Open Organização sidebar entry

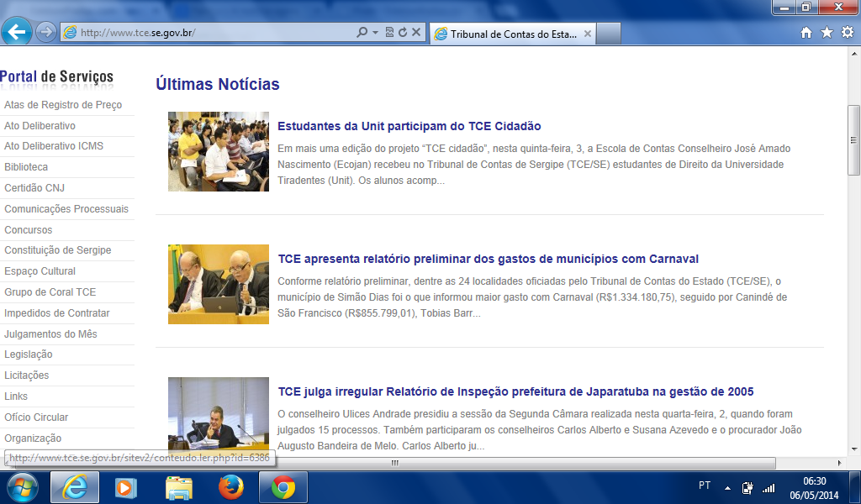(x=33, y=438)
